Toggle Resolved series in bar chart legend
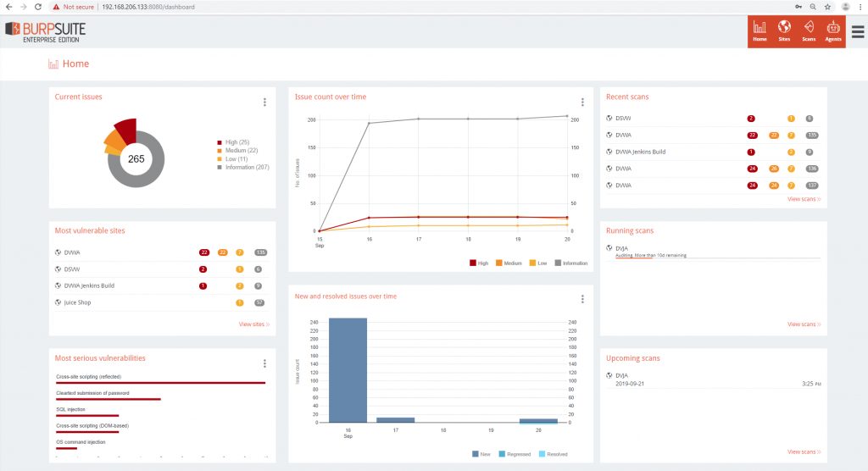 click(x=551, y=454)
